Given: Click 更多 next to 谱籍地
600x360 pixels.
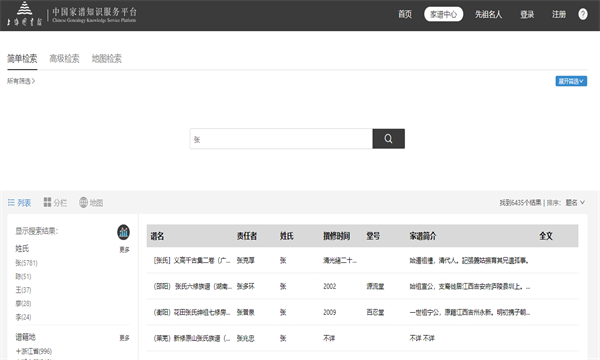Looking at the screenshot, I should point(124,338).
